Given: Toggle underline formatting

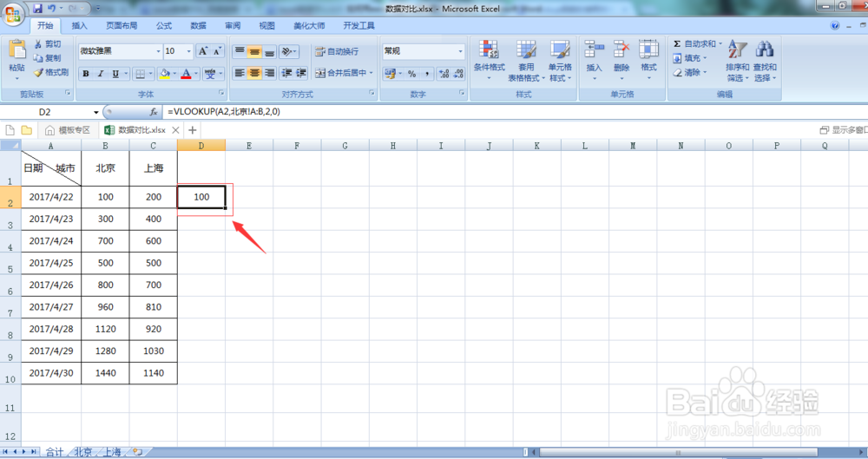Looking at the screenshot, I should tap(115, 74).
